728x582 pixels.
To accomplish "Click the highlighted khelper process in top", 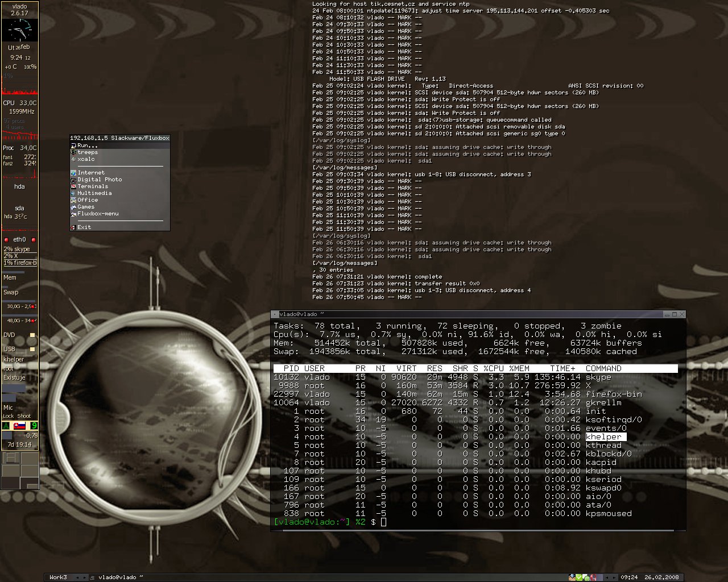I will point(606,436).
